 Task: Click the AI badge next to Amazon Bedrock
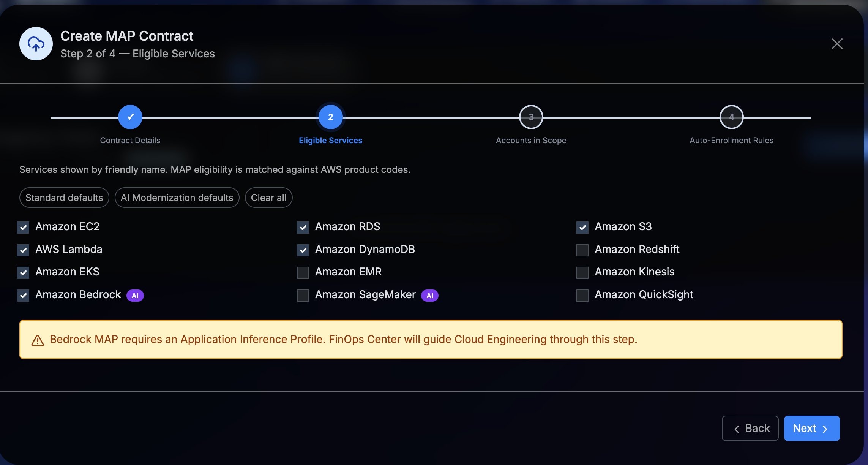coord(135,295)
